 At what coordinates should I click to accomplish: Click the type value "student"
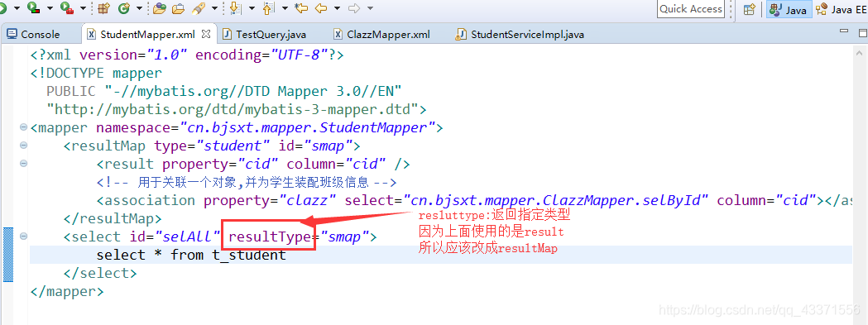(x=233, y=146)
